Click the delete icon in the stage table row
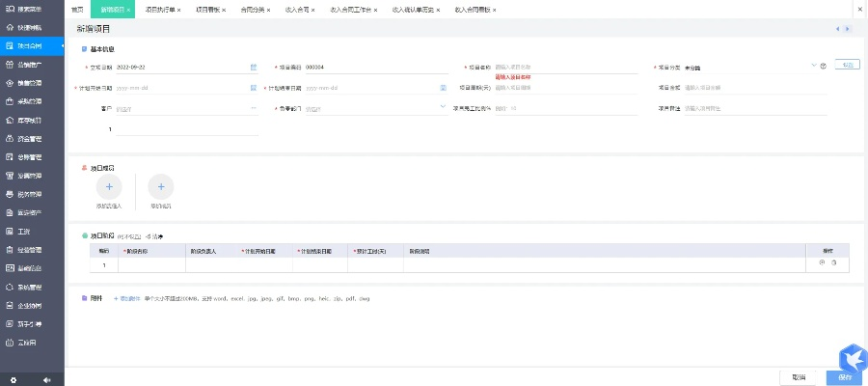This screenshot has width=868, height=386. [x=834, y=263]
